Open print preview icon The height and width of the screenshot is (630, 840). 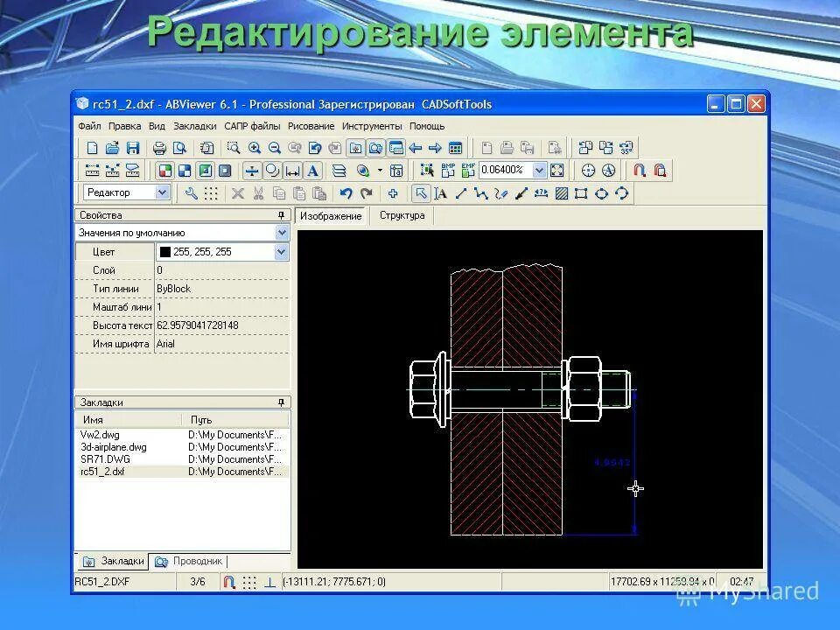click(180, 149)
